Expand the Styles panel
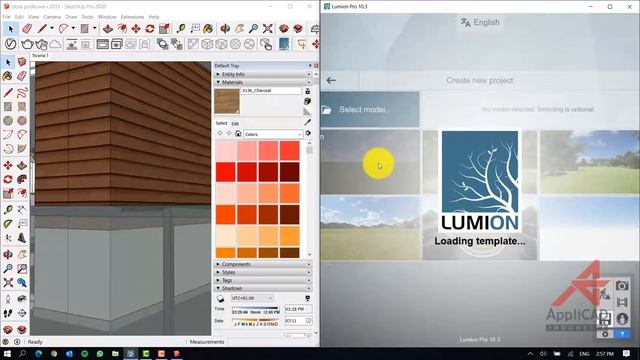The image size is (640, 360). click(x=263, y=272)
